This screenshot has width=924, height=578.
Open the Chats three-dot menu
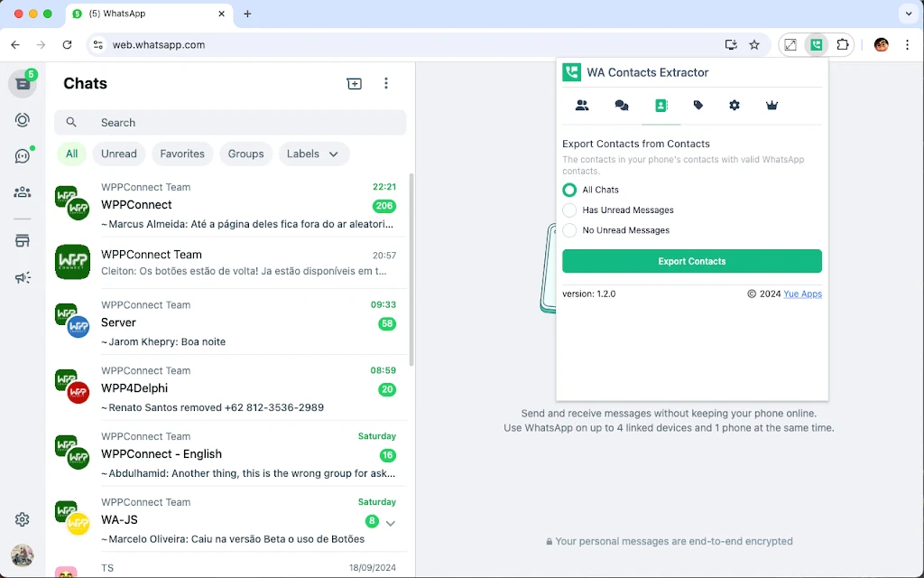click(386, 83)
